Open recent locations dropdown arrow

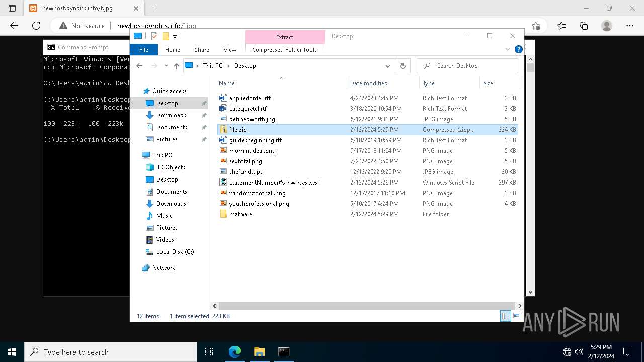point(166,66)
